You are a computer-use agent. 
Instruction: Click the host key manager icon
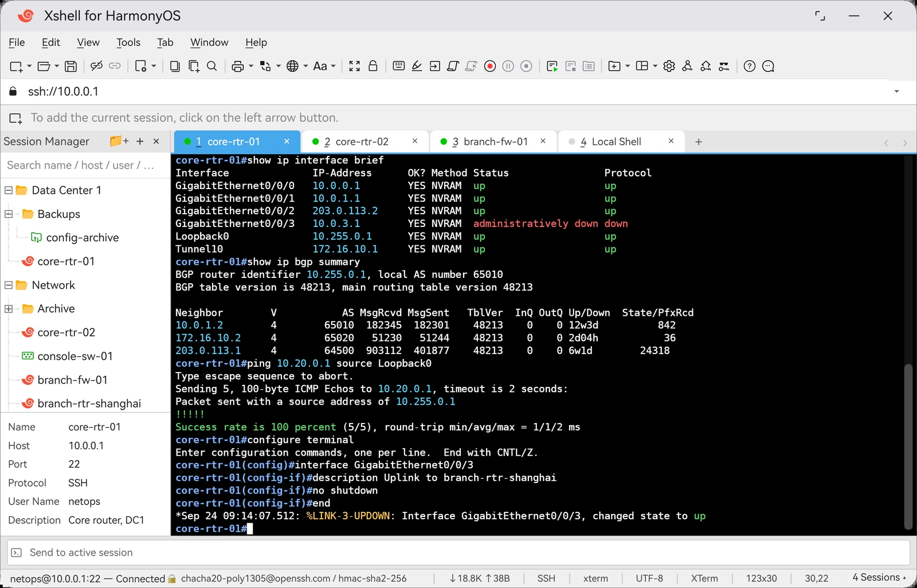pyautogui.click(x=706, y=66)
